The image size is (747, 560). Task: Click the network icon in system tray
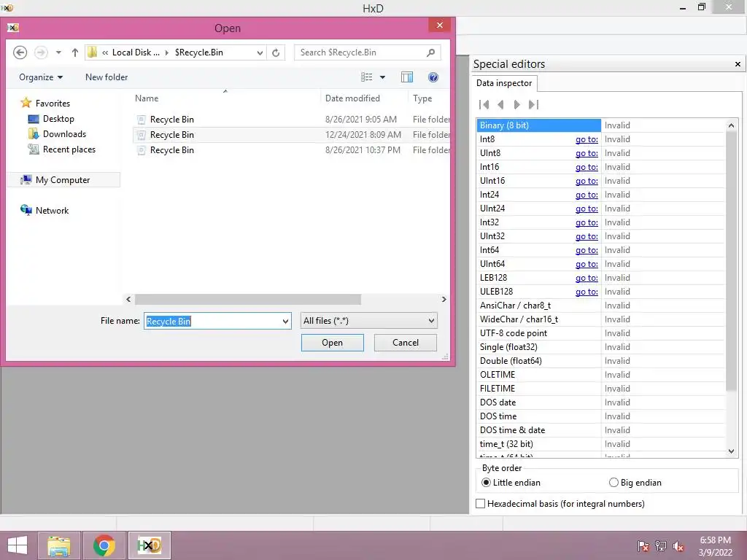coord(661,546)
